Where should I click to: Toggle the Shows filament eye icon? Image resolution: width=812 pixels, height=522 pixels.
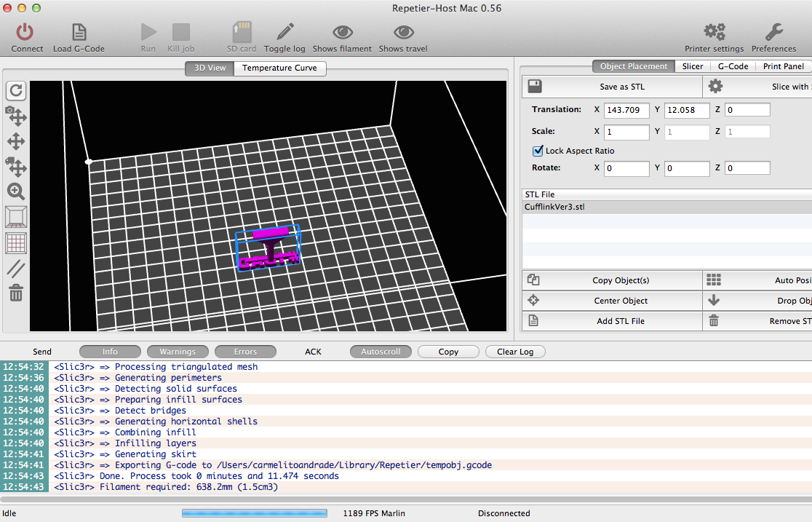(342, 32)
